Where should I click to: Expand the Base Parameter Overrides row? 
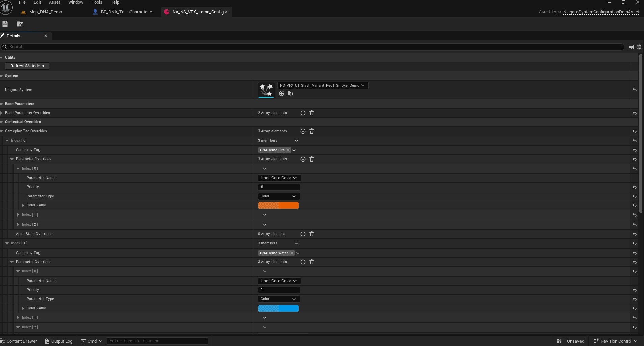[2, 113]
